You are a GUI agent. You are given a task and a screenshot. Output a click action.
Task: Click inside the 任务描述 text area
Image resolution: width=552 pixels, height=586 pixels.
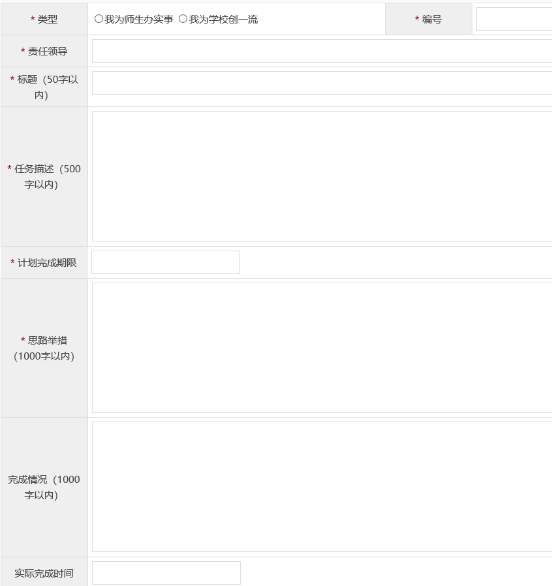pos(322,176)
